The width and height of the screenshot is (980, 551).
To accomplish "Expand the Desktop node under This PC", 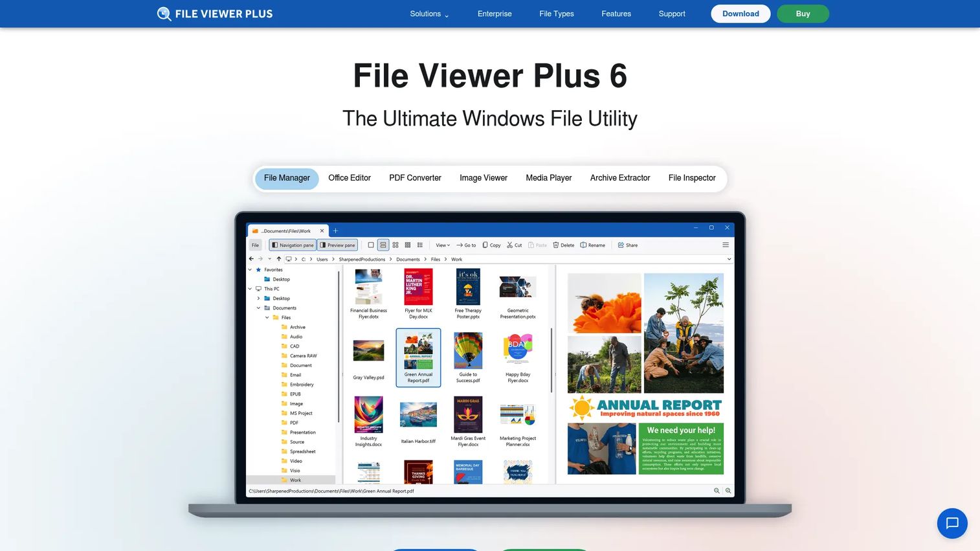I will (259, 298).
